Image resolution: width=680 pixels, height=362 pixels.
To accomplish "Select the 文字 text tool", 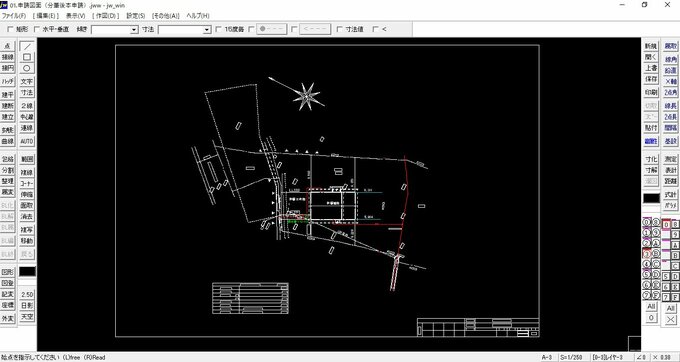I will click(27, 82).
